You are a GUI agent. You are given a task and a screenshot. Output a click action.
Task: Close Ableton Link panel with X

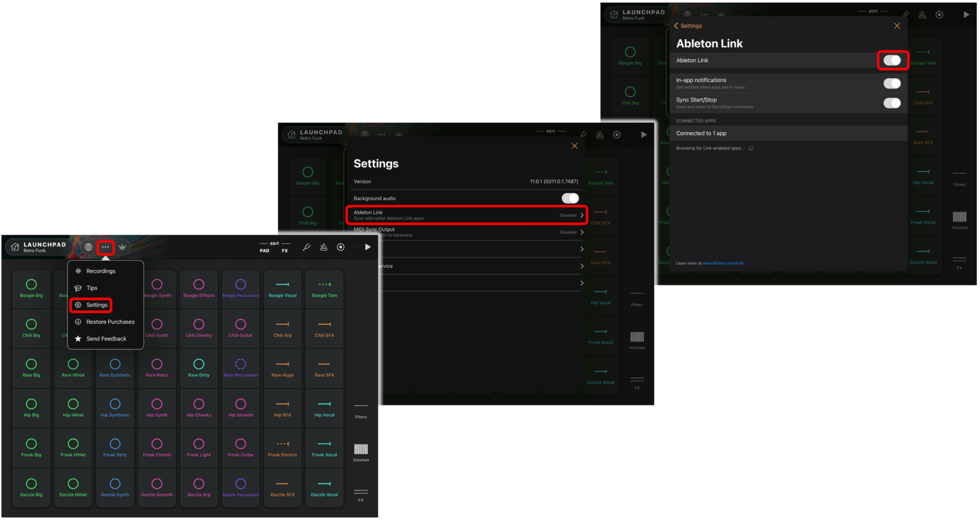(x=897, y=26)
